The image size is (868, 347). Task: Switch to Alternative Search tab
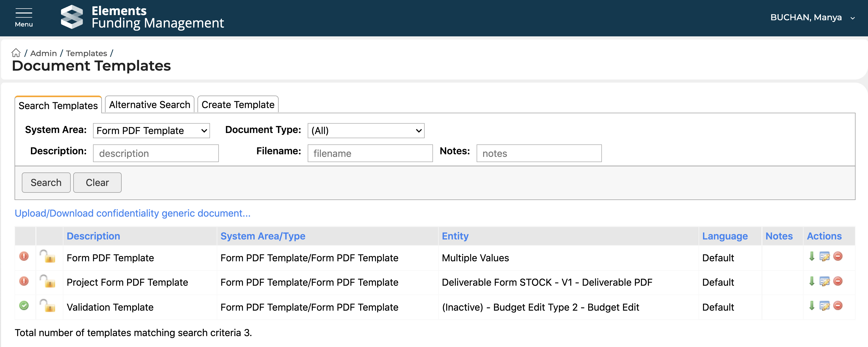tap(150, 105)
